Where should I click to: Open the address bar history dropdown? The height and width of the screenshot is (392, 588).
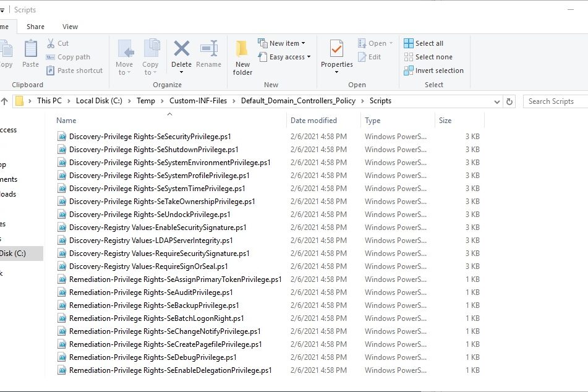pos(497,101)
